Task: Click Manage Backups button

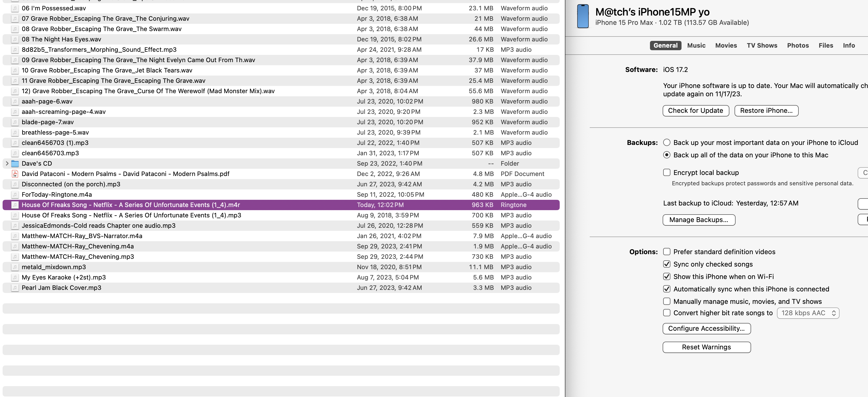Action: click(699, 220)
